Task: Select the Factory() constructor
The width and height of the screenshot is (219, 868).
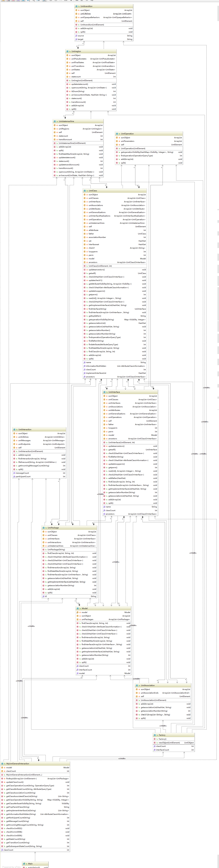Action: tap(174, 739)
